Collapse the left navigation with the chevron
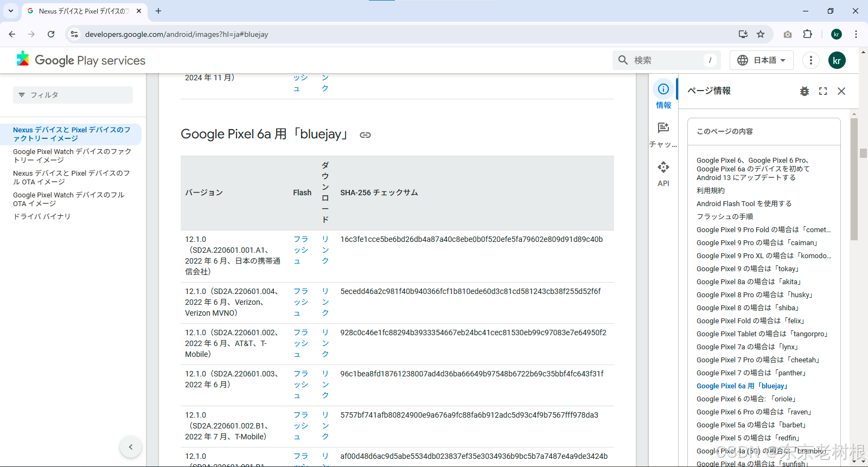868x467 pixels. click(x=131, y=447)
